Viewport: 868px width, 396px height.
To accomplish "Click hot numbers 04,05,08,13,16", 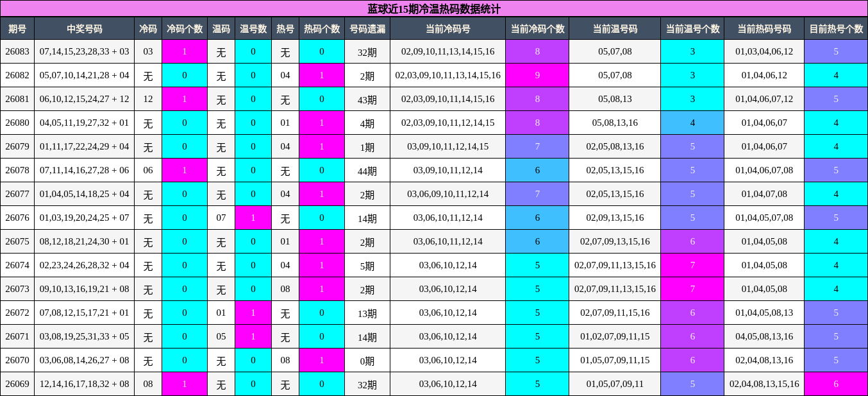I will 764,336.
